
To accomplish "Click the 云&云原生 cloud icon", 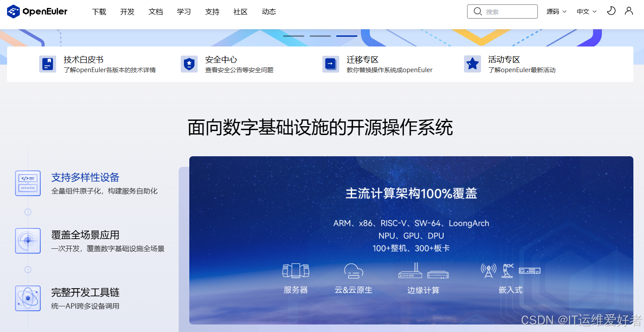I will pyautogui.click(x=353, y=270).
